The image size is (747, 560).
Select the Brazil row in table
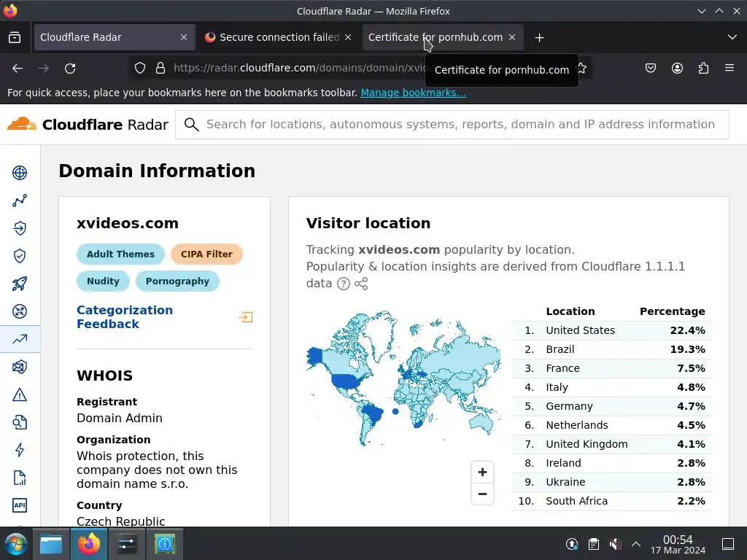[612, 349]
